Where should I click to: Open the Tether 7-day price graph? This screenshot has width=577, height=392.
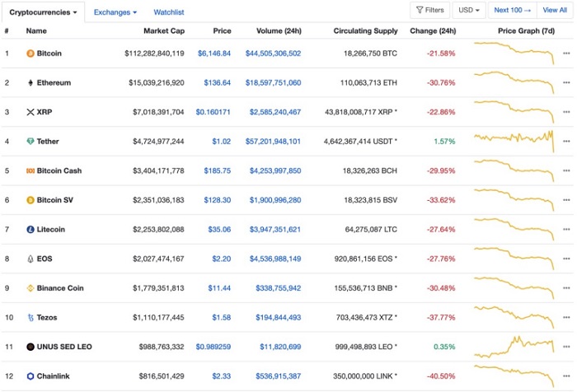click(x=513, y=141)
